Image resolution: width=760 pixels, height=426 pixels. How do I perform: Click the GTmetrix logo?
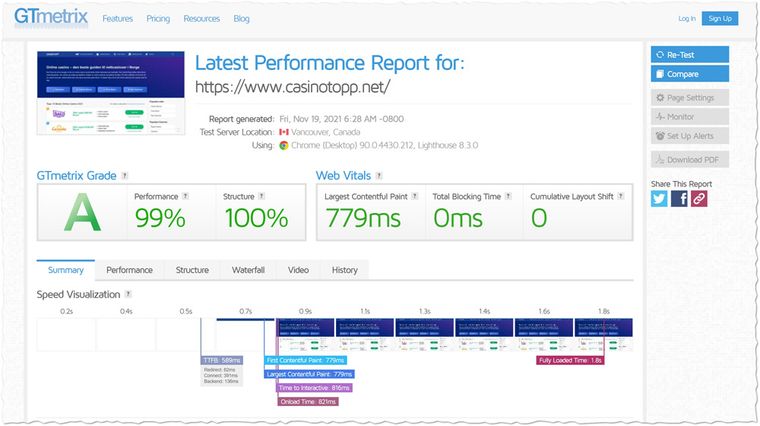coord(51,17)
